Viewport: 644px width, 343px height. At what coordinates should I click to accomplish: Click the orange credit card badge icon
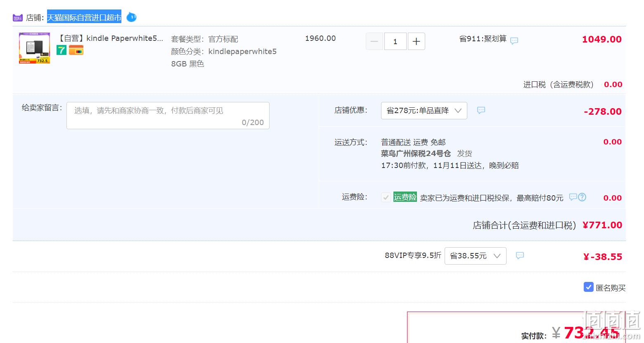point(76,50)
